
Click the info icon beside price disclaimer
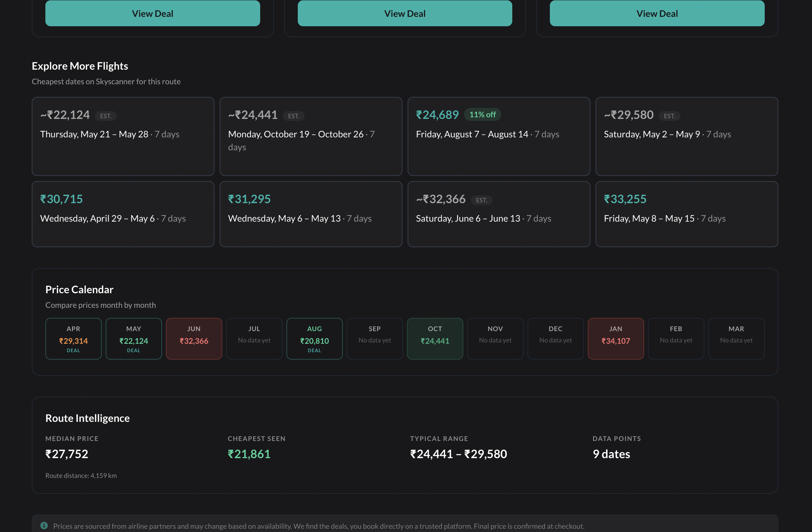pos(44,526)
